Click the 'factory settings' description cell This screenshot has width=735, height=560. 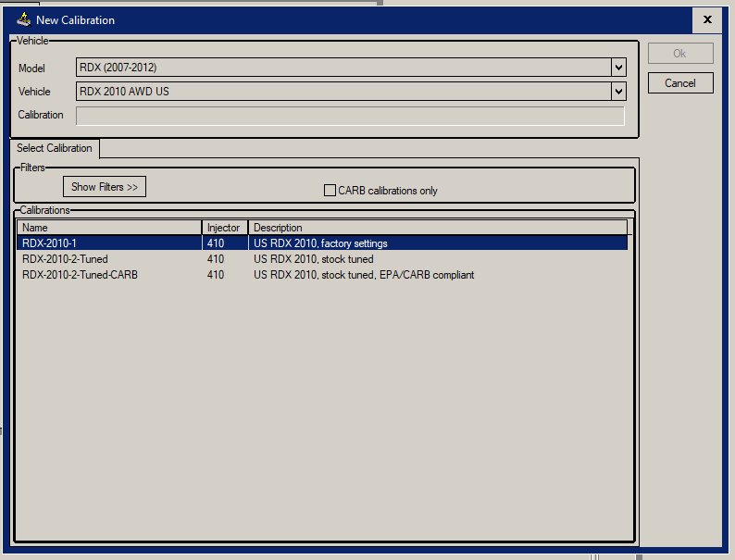click(320, 243)
